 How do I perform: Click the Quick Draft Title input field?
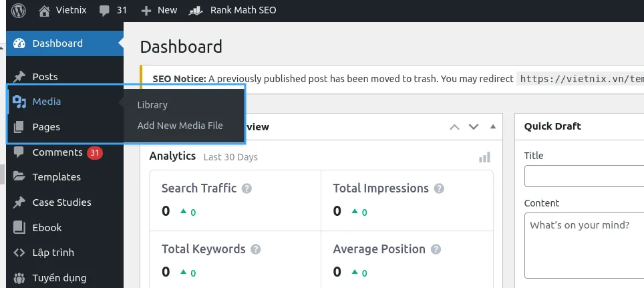(x=585, y=176)
